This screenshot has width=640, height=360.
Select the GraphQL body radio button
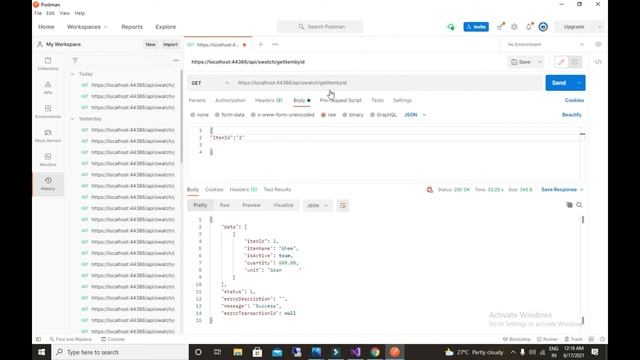pyautogui.click(x=372, y=115)
